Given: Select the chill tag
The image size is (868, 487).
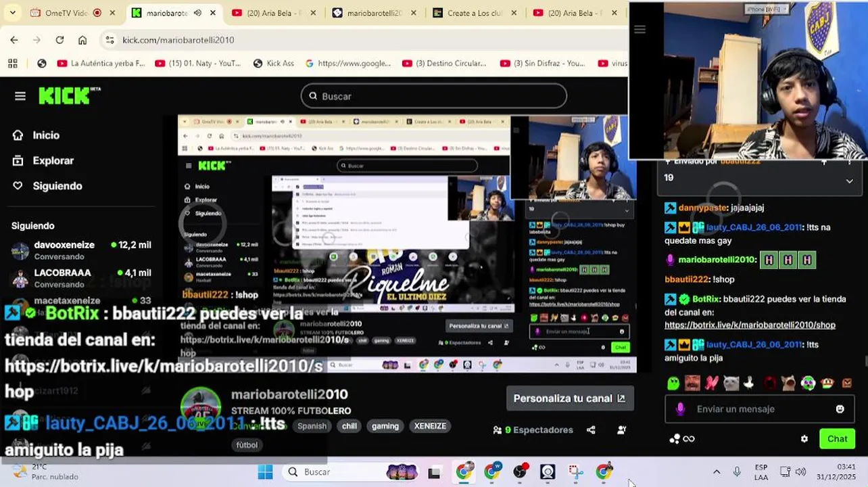Looking at the screenshot, I should [349, 426].
